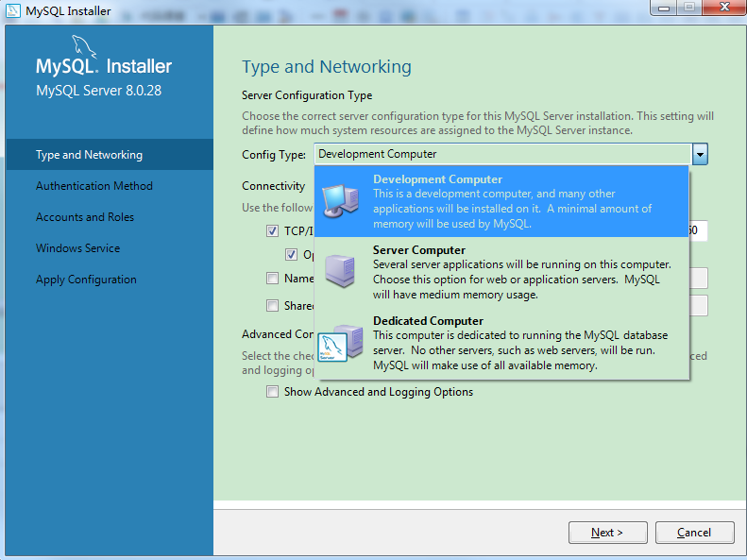Click the Config Type: label
Image resolution: width=747 pixels, height=560 pixels.
[x=274, y=155]
